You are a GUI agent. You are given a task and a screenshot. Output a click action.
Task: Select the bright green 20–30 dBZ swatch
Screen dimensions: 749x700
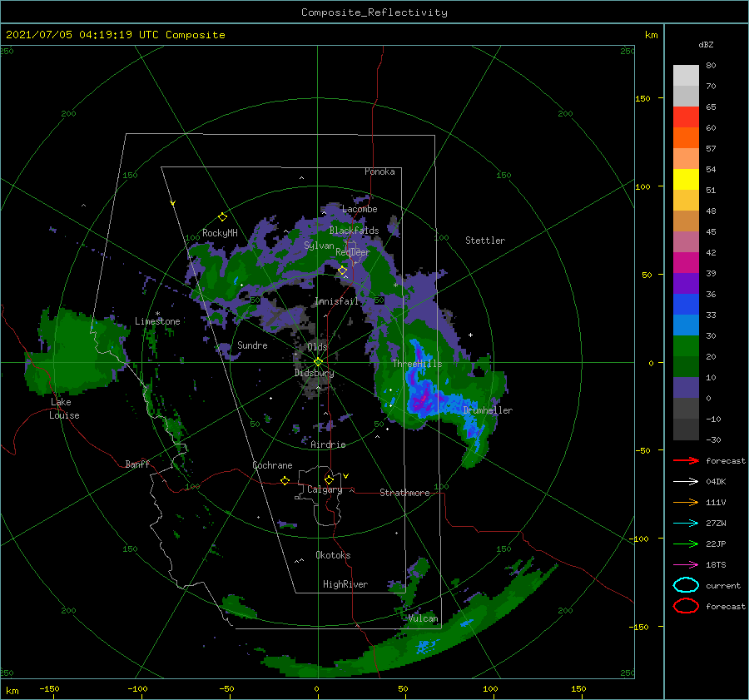686,345
